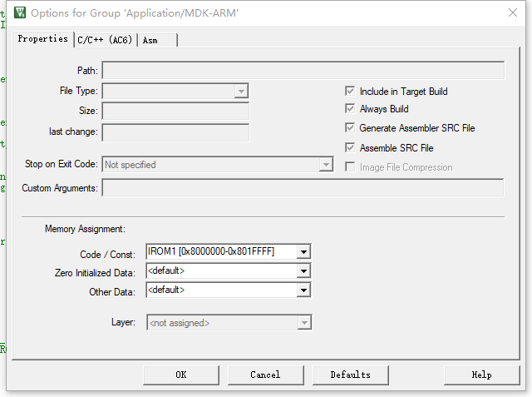Close the Options for Group dialog
532x397 pixels.
513,13
